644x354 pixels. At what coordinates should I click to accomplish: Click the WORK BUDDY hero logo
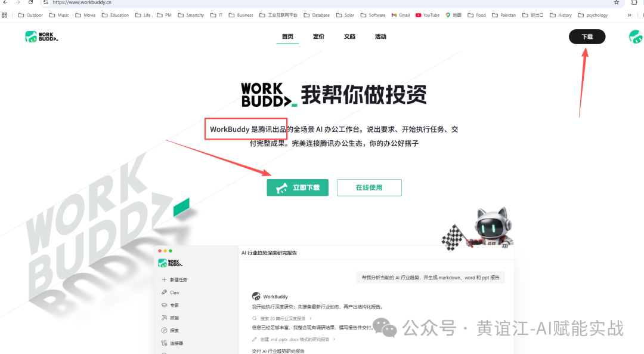coord(269,95)
